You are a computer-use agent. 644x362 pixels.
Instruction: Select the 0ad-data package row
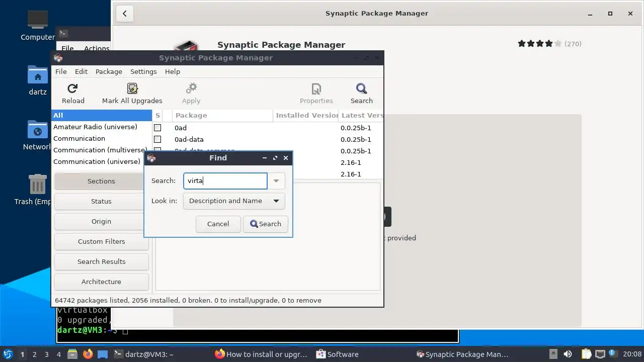(268, 139)
